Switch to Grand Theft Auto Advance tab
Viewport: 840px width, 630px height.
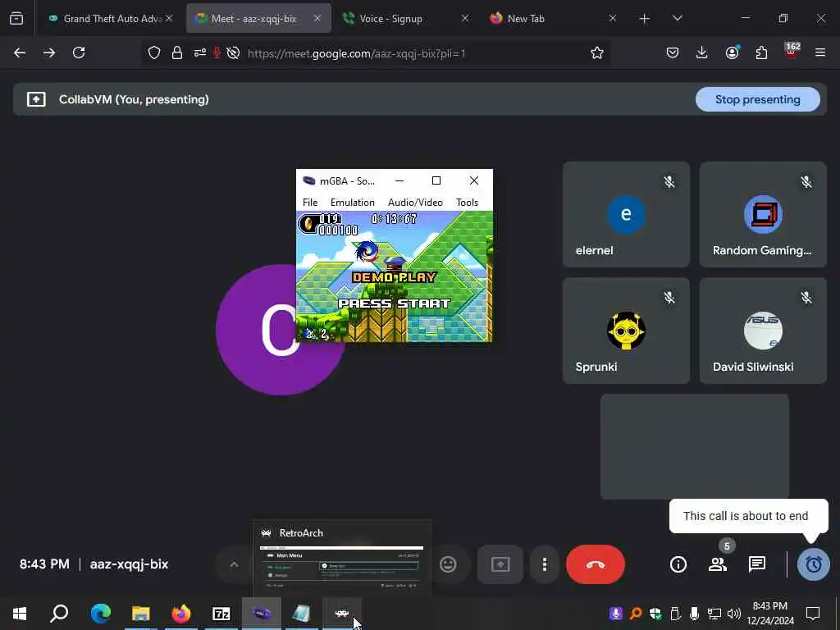coord(110,18)
